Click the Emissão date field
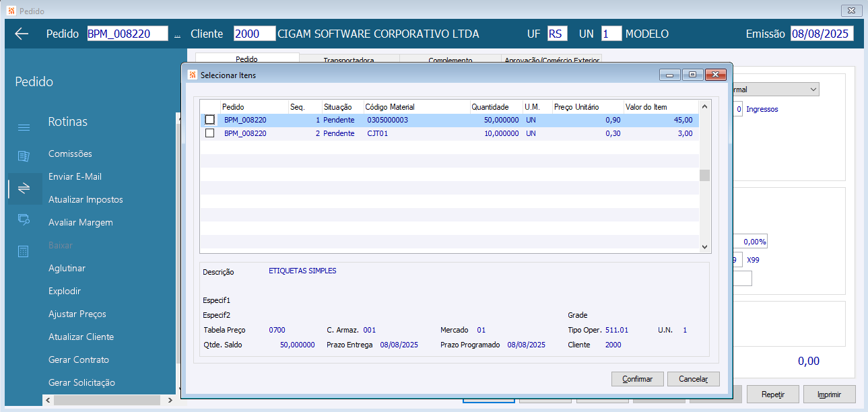 tap(822, 34)
